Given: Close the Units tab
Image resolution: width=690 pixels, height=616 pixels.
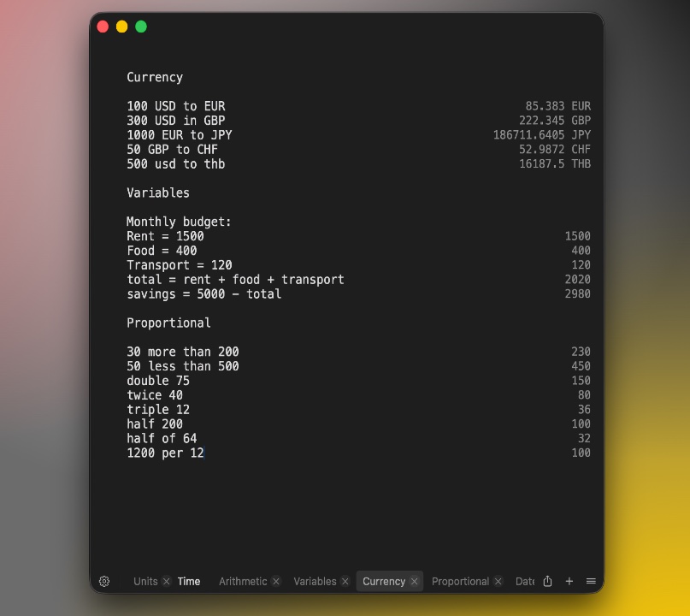Looking at the screenshot, I should 167,581.
